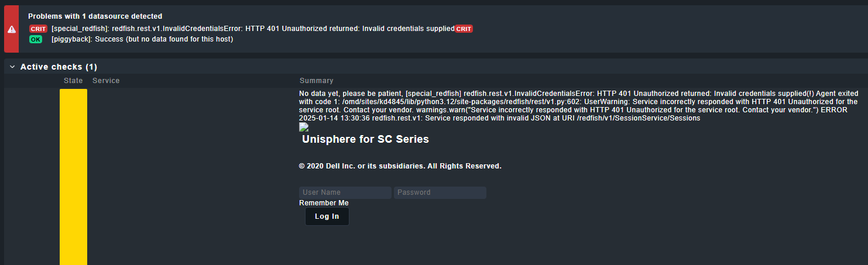Click the yellow state color bar
The height and width of the screenshot is (265, 868).
pyautogui.click(x=73, y=175)
